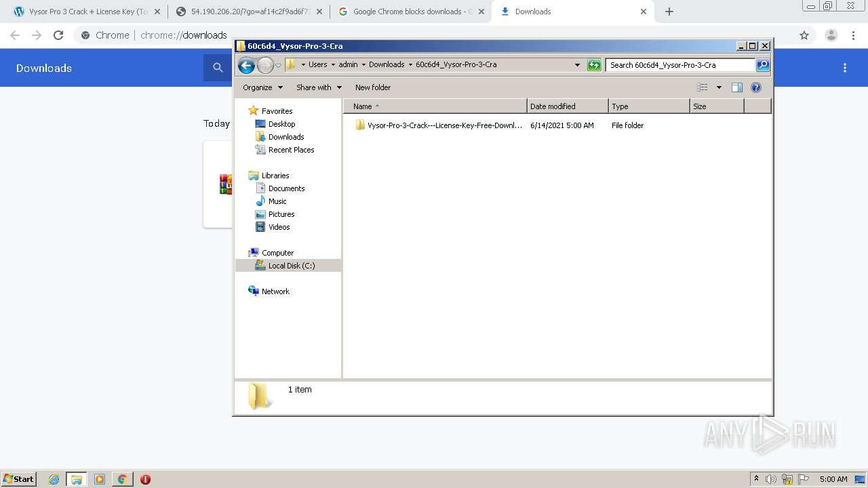
Task: Click the Users breadcrumb segment
Action: pyautogui.click(x=317, y=64)
